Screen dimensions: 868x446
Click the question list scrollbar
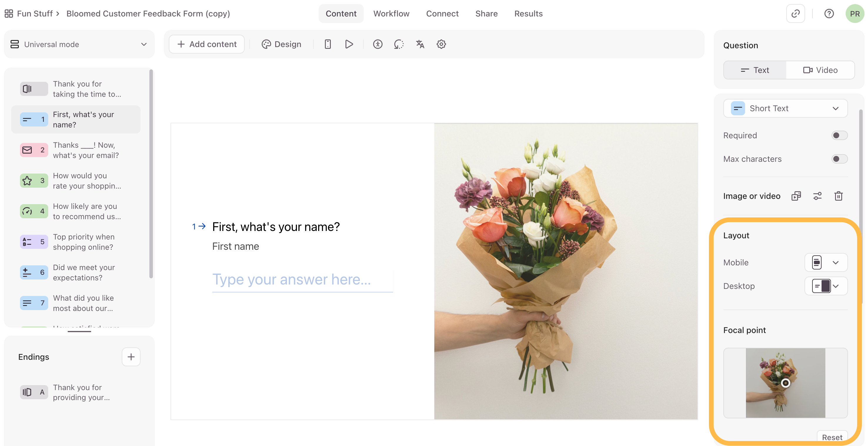click(151, 174)
